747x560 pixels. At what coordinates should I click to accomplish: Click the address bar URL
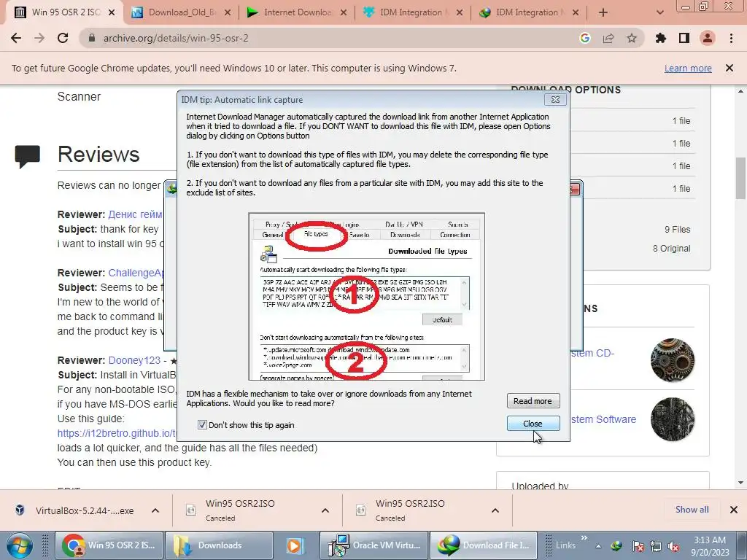point(176,38)
